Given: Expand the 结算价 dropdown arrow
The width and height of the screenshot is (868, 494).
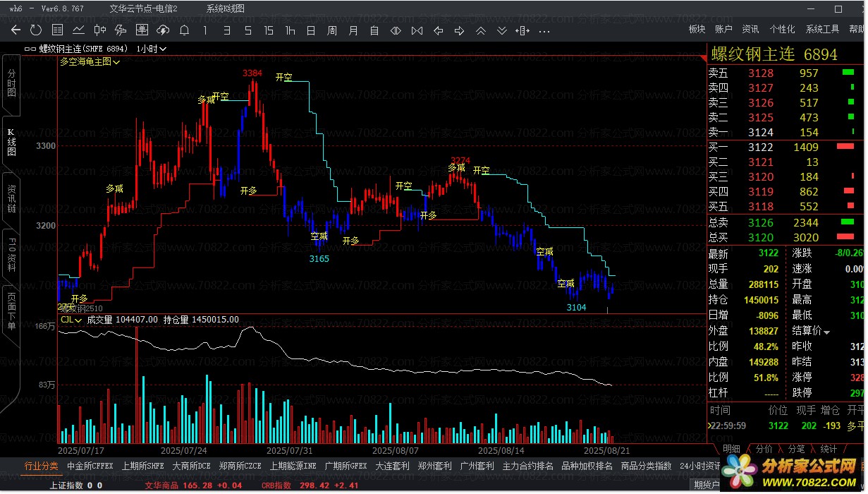Looking at the screenshot, I should click(827, 332).
